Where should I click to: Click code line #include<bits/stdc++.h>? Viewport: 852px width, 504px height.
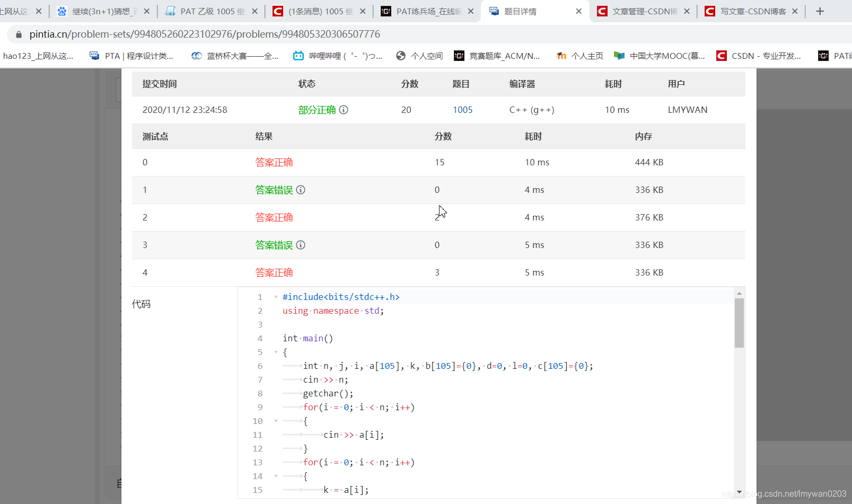coord(341,297)
